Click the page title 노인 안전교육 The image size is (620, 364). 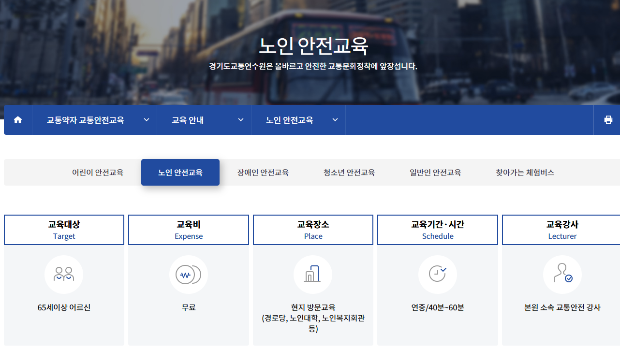point(313,46)
